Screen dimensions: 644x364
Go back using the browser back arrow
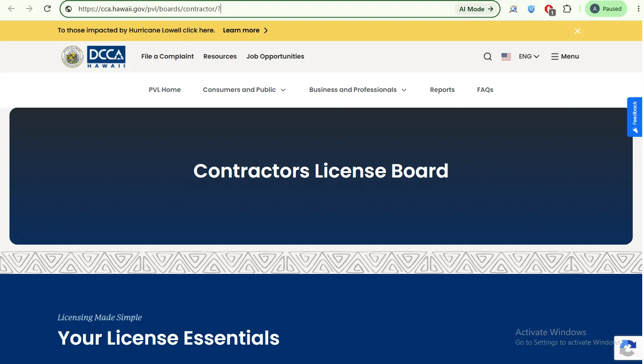[x=12, y=9]
